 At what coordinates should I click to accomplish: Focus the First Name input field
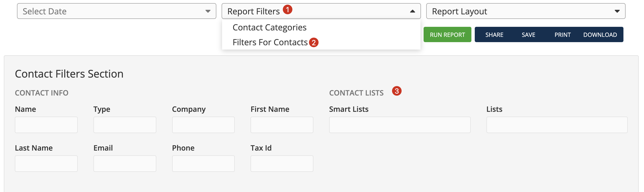[x=282, y=125]
